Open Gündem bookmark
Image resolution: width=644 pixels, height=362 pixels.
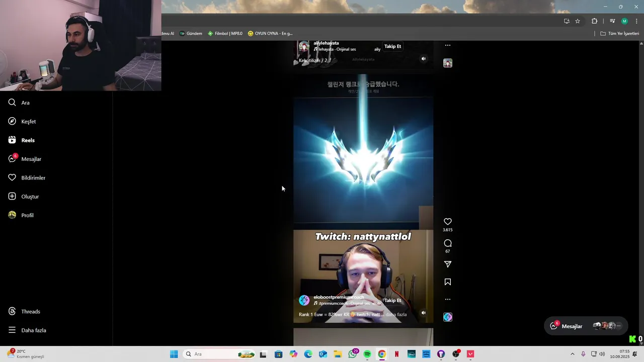click(x=191, y=34)
